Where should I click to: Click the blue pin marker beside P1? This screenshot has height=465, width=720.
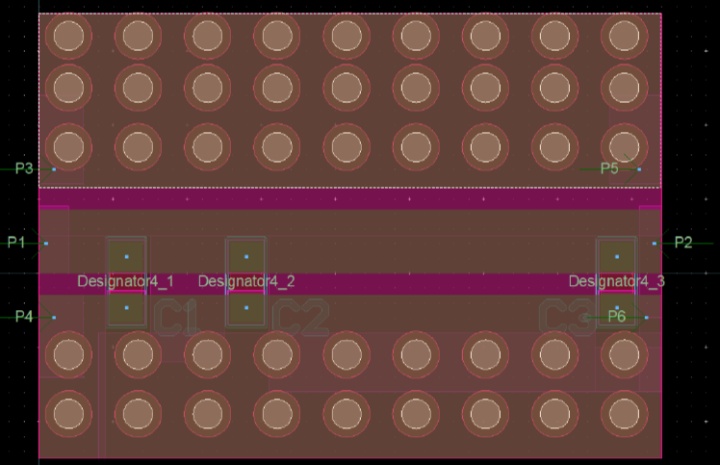[46, 243]
